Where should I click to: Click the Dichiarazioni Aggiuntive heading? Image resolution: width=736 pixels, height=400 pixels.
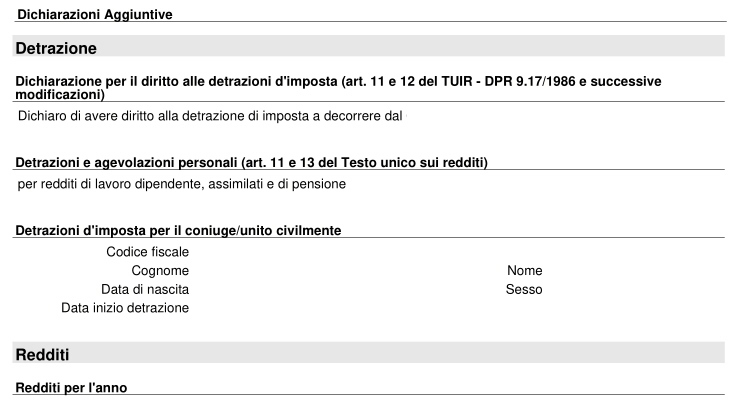[x=95, y=15]
